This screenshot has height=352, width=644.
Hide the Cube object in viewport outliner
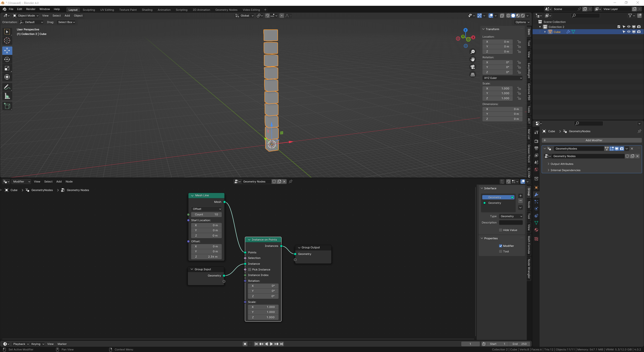pos(629,32)
